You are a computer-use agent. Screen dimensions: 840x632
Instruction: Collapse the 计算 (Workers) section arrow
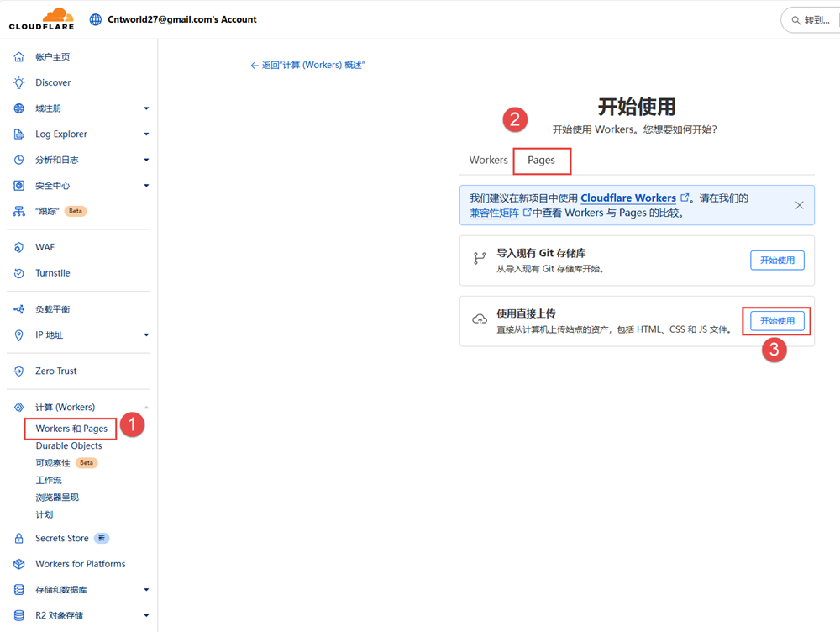(146, 408)
